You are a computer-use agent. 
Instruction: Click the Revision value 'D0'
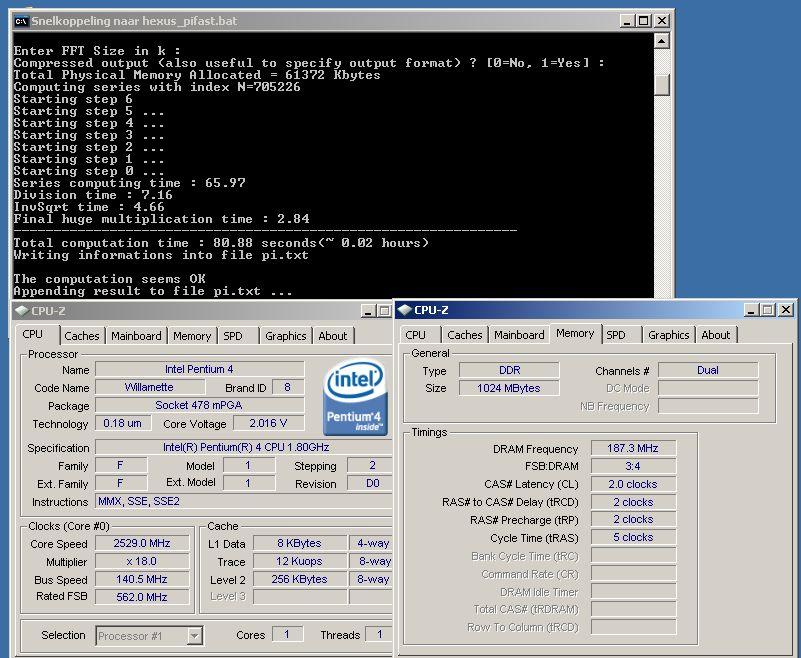pos(372,483)
